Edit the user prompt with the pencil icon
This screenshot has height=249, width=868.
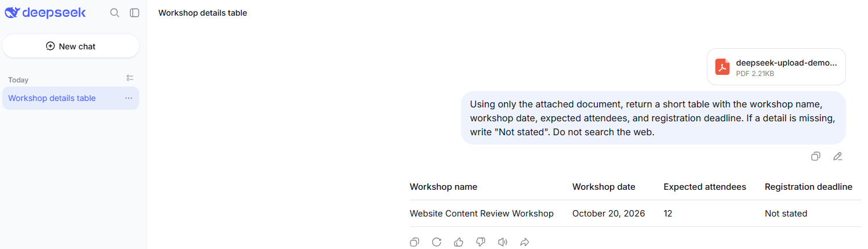837,156
